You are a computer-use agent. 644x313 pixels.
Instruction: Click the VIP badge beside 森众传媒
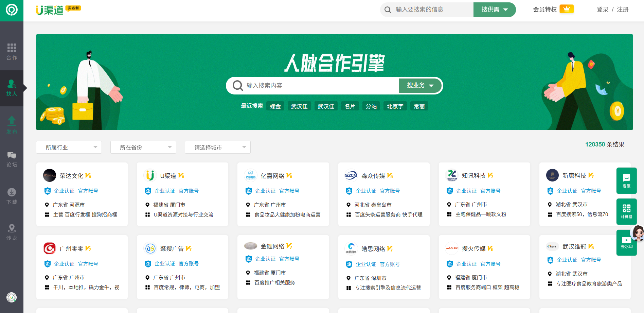click(x=390, y=175)
